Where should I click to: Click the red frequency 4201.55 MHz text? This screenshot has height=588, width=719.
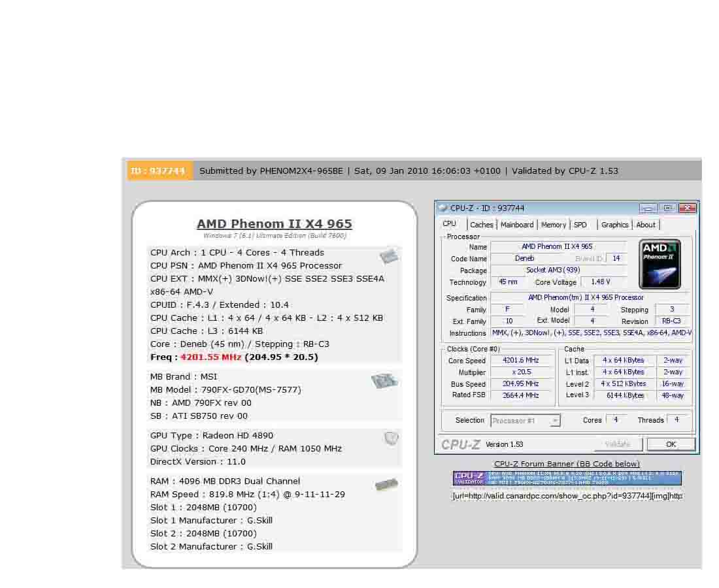(x=210, y=357)
